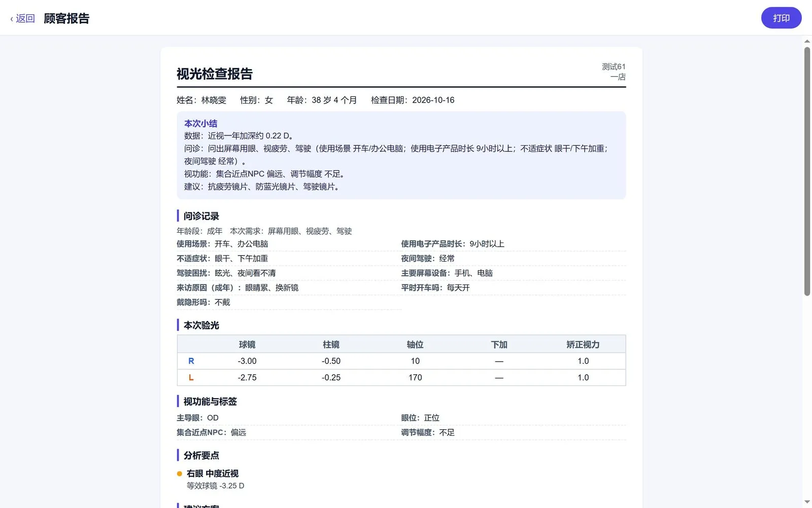Screen dimensions: 812x508
Task: Click the vertical scrollbar thumb
Action: click(807, 171)
